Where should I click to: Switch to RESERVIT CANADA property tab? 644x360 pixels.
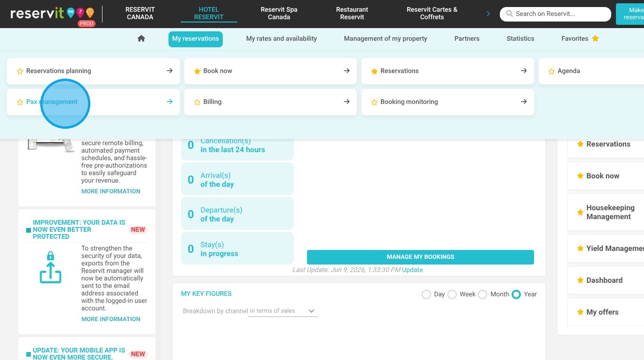(x=140, y=13)
